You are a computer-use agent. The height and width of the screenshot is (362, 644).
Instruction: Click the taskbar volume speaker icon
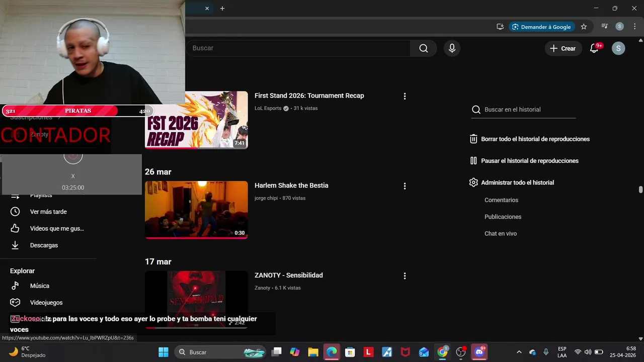pos(588,352)
